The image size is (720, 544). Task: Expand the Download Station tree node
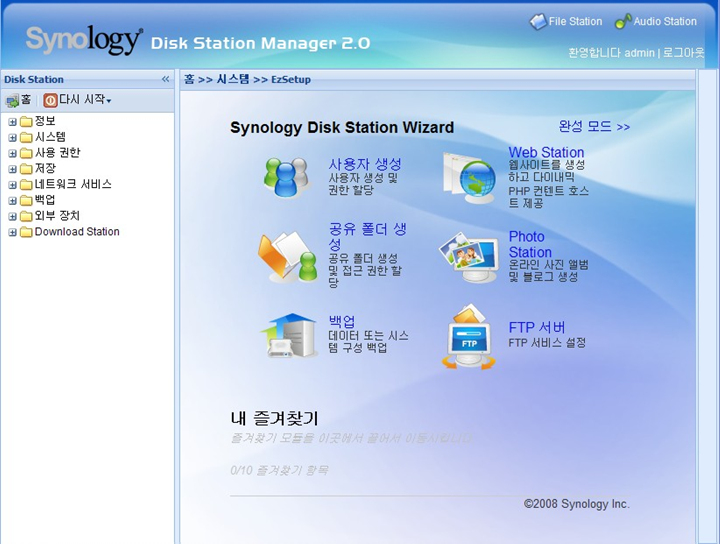click(x=12, y=232)
